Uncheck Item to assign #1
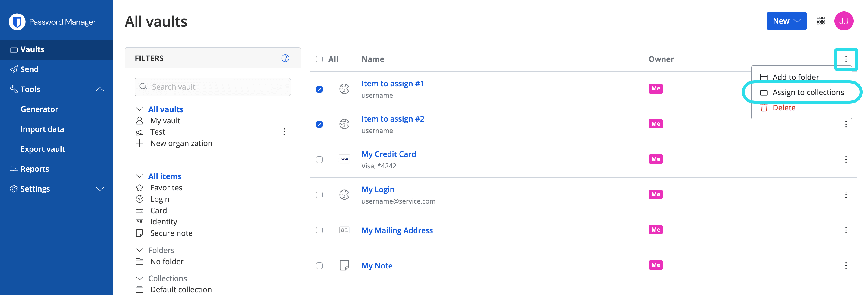Image resolution: width=868 pixels, height=295 pixels. [319, 89]
